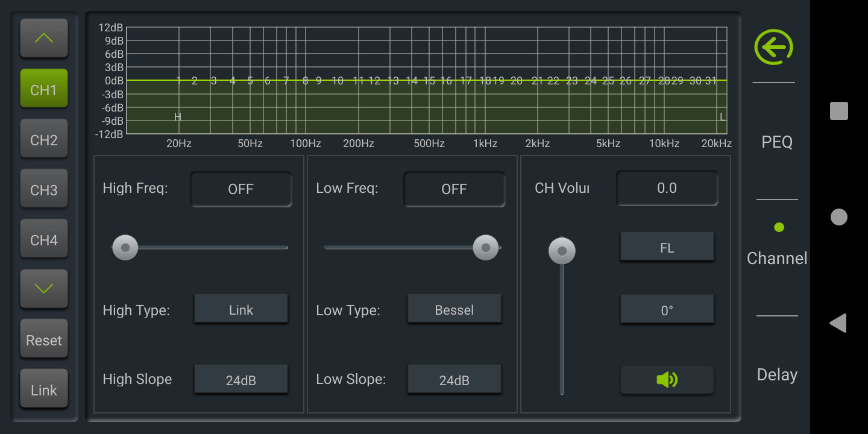Click the High Freq OFF value field
This screenshot has height=434, width=868.
(x=241, y=189)
